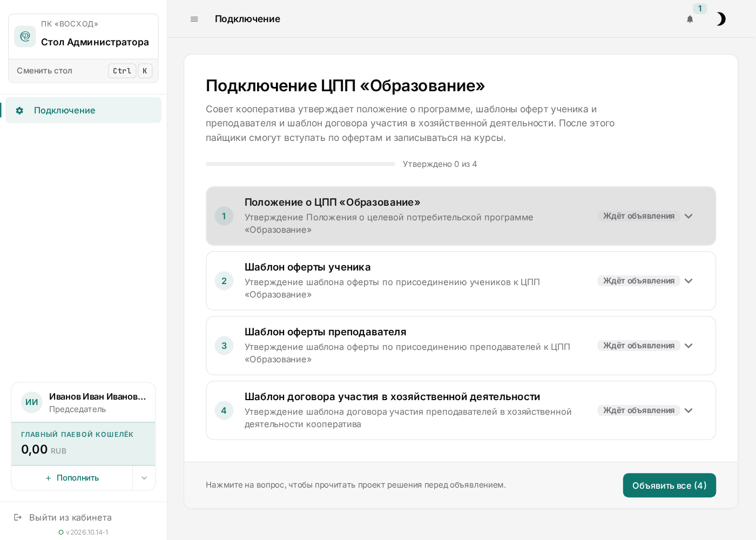The width and height of the screenshot is (756, 540).
Task: Expand chevron for Положение о ЦПП row
Action: coord(688,216)
